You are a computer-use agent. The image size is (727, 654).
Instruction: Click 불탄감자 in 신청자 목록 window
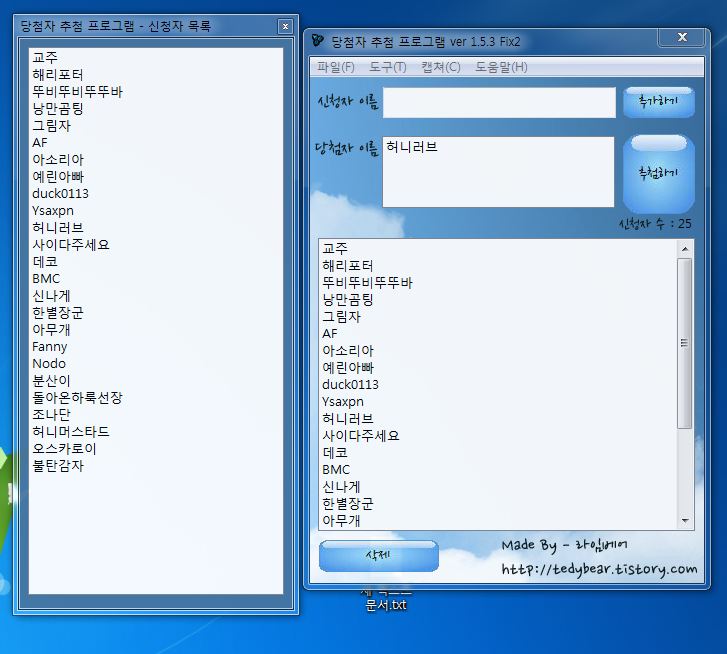[x=58, y=466]
